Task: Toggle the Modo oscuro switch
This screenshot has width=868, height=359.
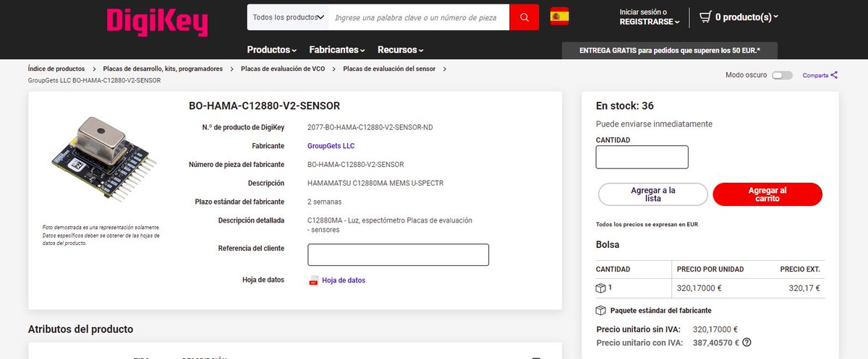Action: [782, 75]
